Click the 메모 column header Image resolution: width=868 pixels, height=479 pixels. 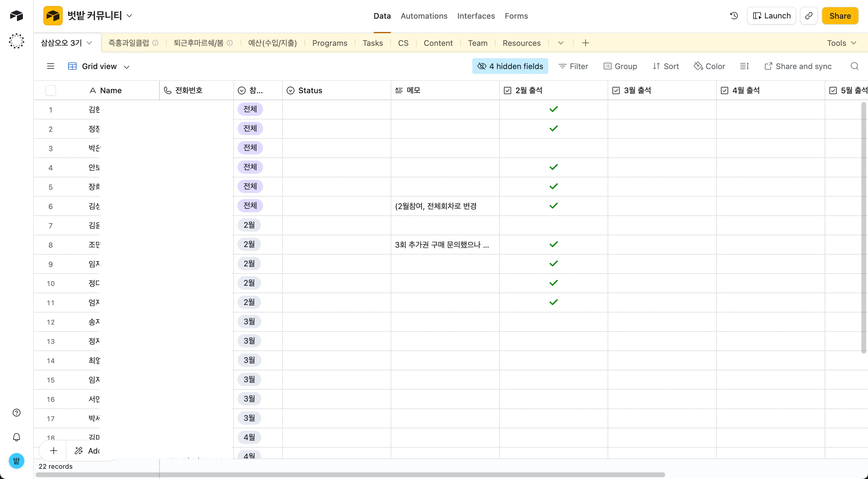pos(445,90)
